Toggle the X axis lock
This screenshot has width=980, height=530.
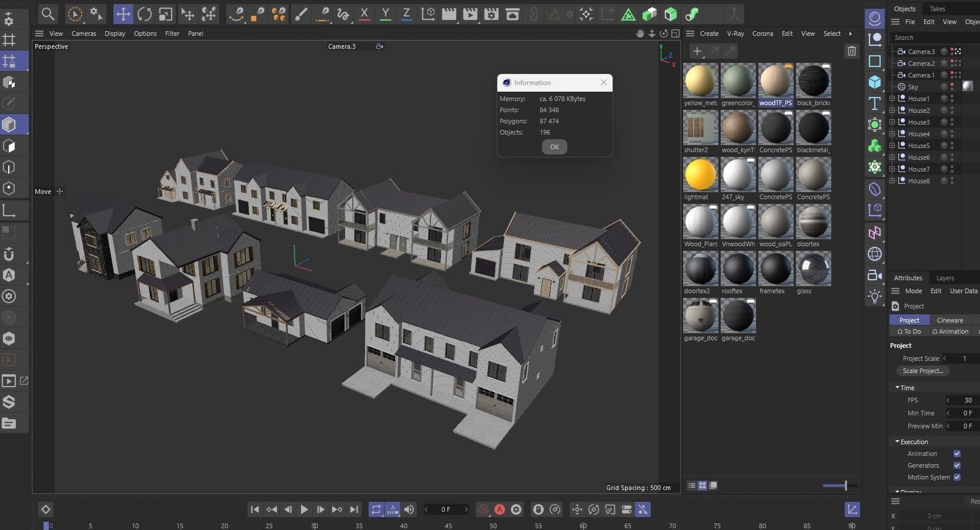(x=364, y=14)
